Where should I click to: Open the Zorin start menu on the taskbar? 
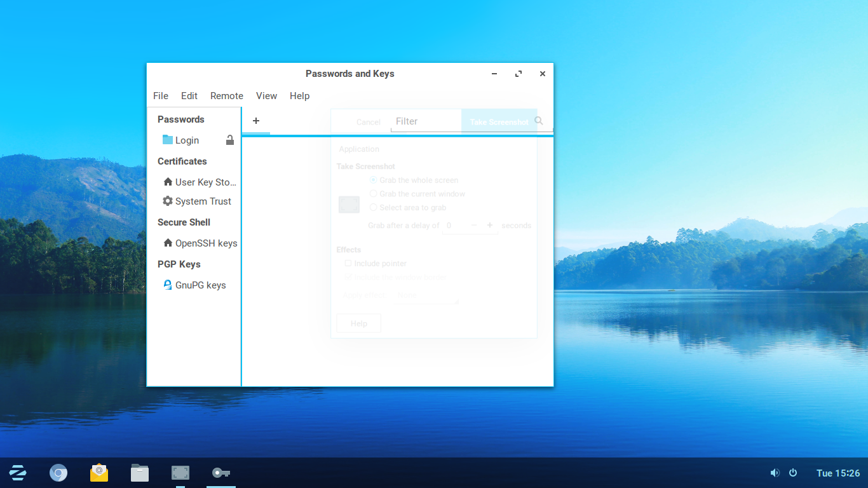[x=18, y=473]
